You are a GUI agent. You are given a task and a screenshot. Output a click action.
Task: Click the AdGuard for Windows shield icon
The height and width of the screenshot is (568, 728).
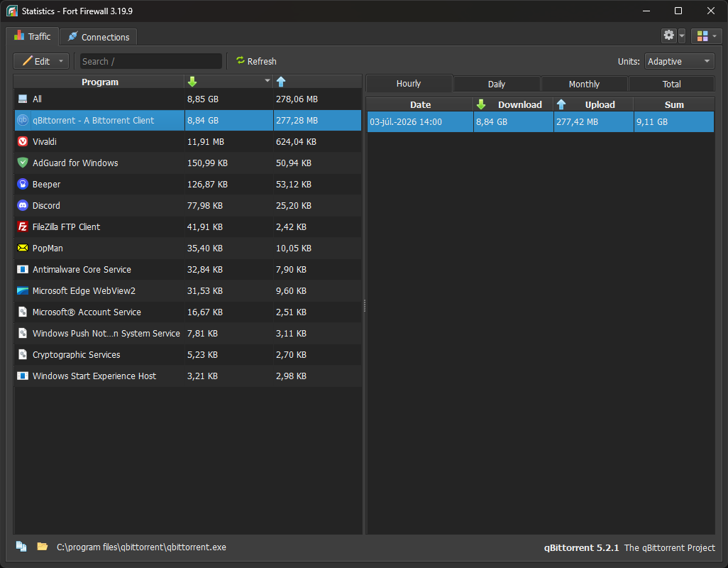[x=22, y=163]
